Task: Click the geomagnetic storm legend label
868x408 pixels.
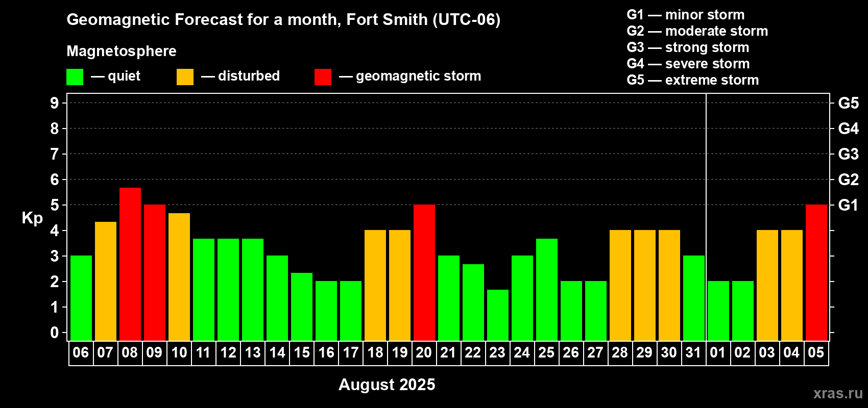Action: 419,76
